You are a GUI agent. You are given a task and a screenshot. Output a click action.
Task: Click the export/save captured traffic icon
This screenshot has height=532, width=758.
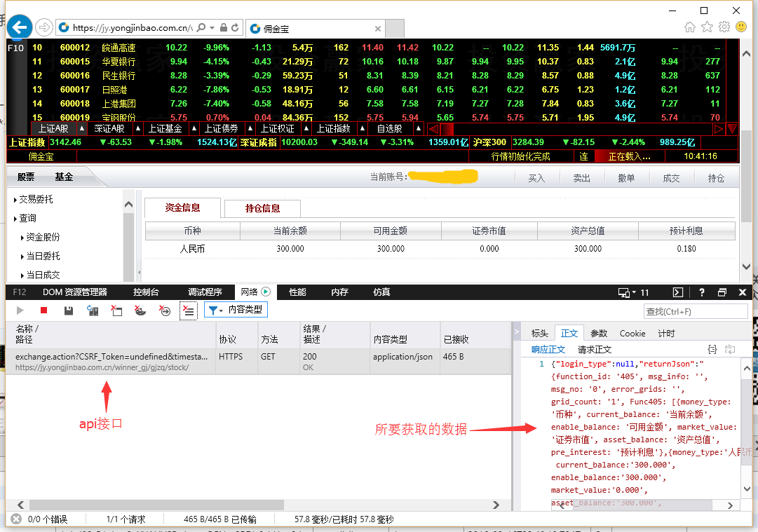click(69, 310)
